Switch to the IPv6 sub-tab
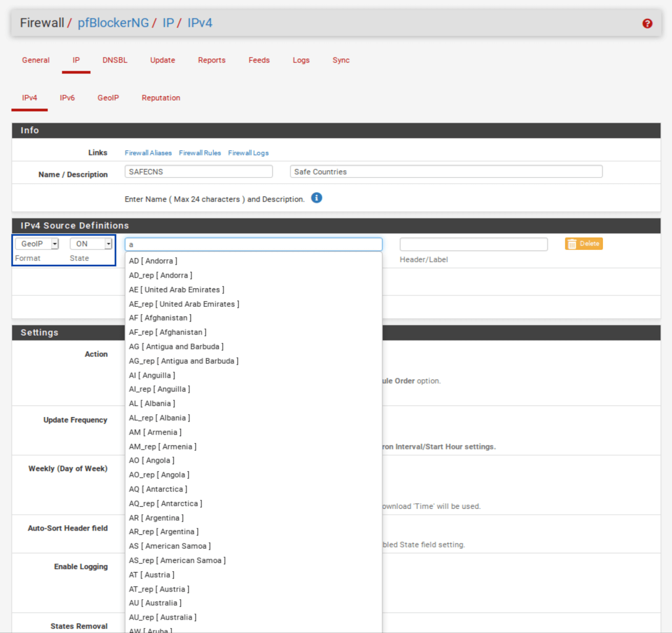Image resolution: width=672 pixels, height=633 pixels. pos(67,98)
